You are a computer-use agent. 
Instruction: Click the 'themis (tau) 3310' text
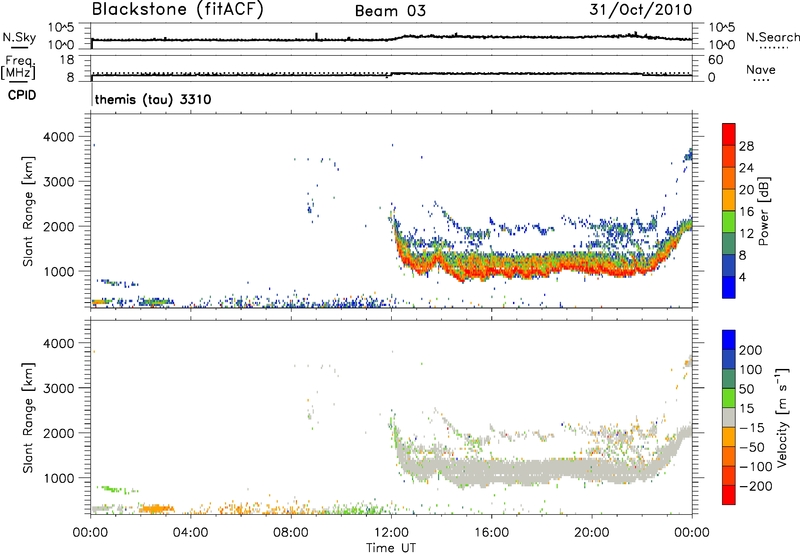[x=153, y=99]
